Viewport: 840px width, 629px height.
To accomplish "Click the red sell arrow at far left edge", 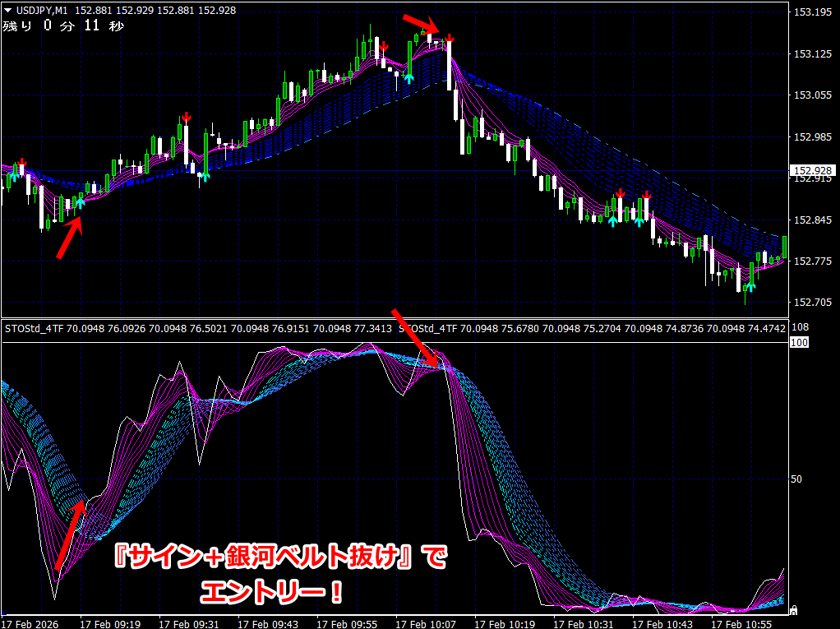I will (22, 161).
